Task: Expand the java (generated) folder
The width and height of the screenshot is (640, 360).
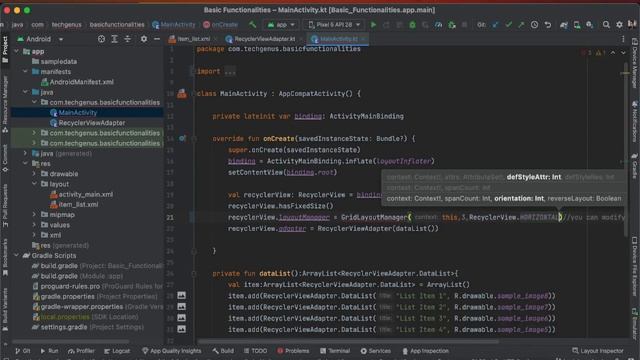Action: (25, 153)
